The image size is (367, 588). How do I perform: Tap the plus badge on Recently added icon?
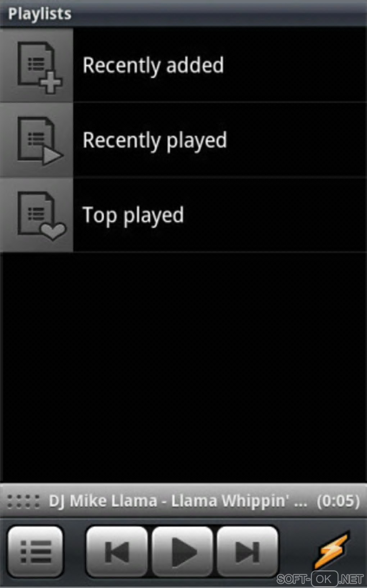(51, 82)
